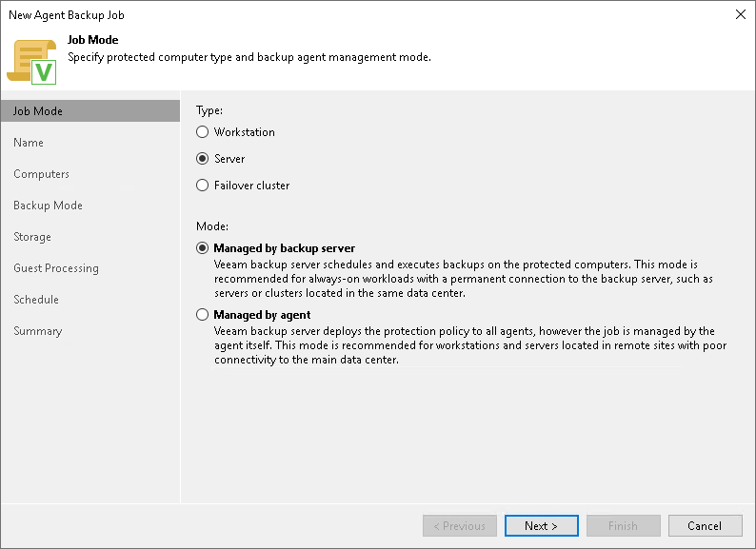The height and width of the screenshot is (549, 756).
Task: Click the 'Mode:' label
Action: (212, 226)
